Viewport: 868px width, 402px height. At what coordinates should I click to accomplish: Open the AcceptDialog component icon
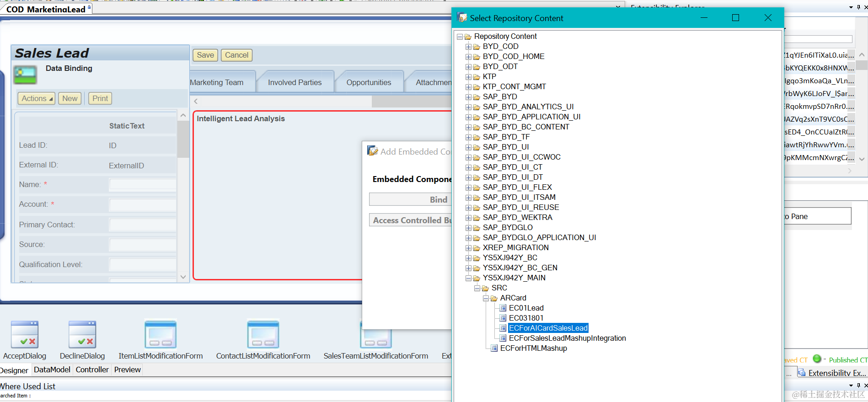(25, 334)
